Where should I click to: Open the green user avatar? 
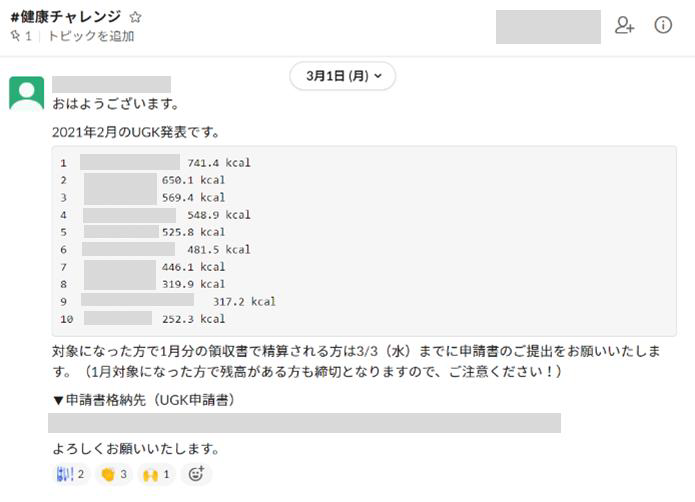pyautogui.click(x=27, y=93)
